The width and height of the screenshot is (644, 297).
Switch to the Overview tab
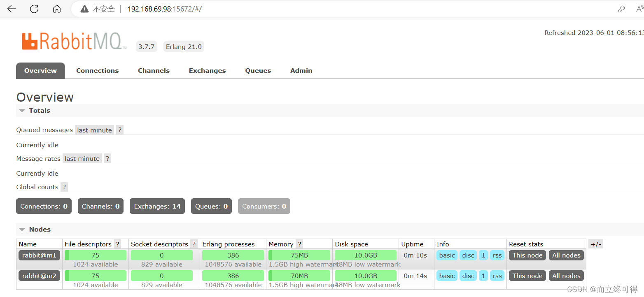pyautogui.click(x=40, y=70)
